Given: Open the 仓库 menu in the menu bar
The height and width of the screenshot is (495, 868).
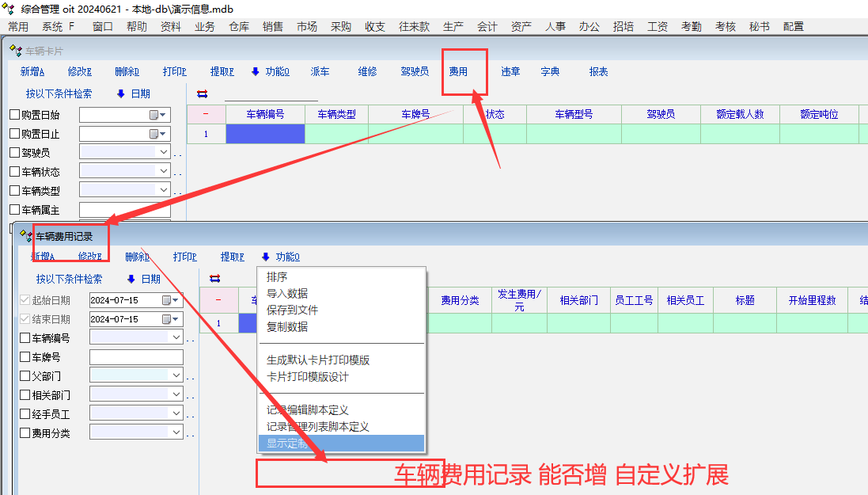Looking at the screenshot, I should point(238,27).
